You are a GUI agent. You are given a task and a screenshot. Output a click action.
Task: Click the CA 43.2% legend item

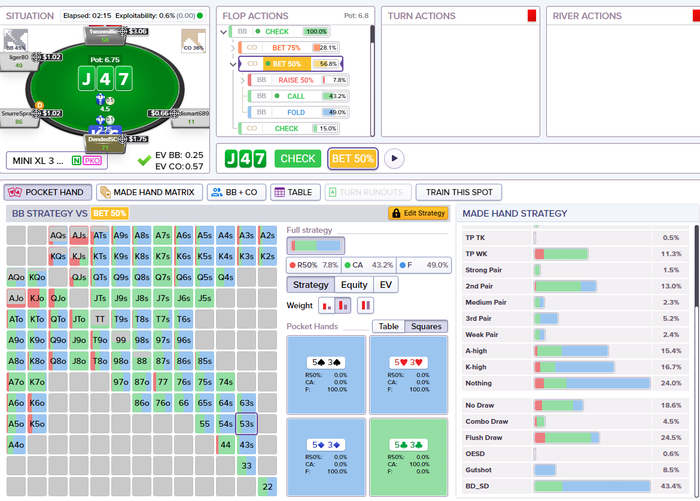369,265
